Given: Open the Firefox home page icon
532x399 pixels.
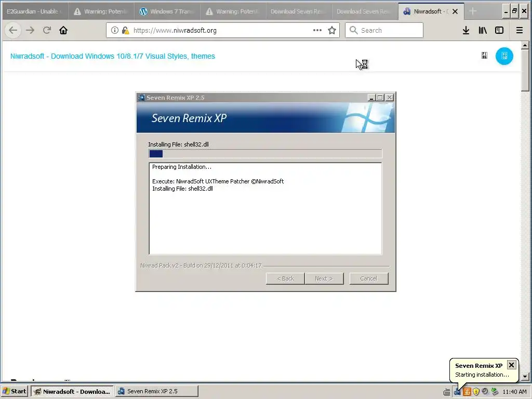Looking at the screenshot, I should tap(63, 30).
